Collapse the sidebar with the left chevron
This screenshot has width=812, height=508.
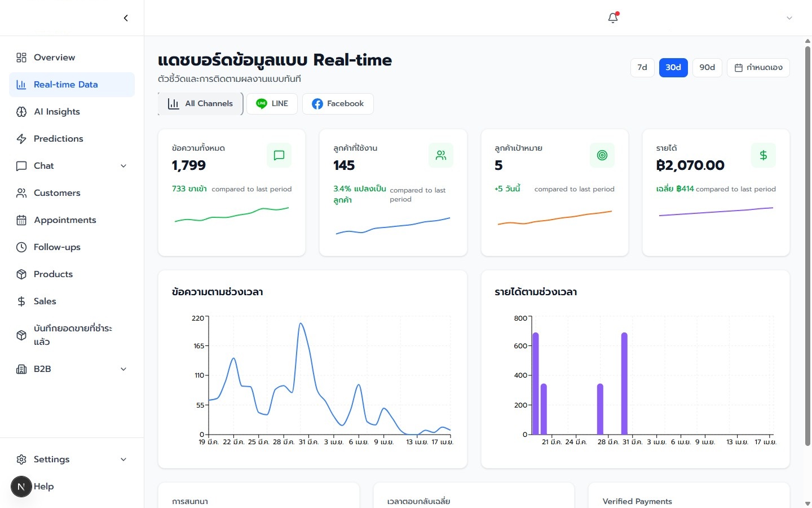click(x=126, y=18)
